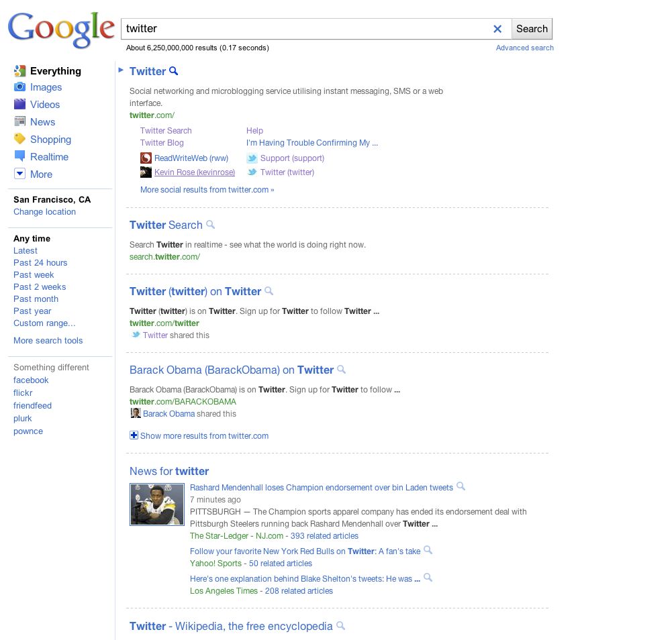672x640 pixels.
Task: Filter results by Past week
Action: 34,274
